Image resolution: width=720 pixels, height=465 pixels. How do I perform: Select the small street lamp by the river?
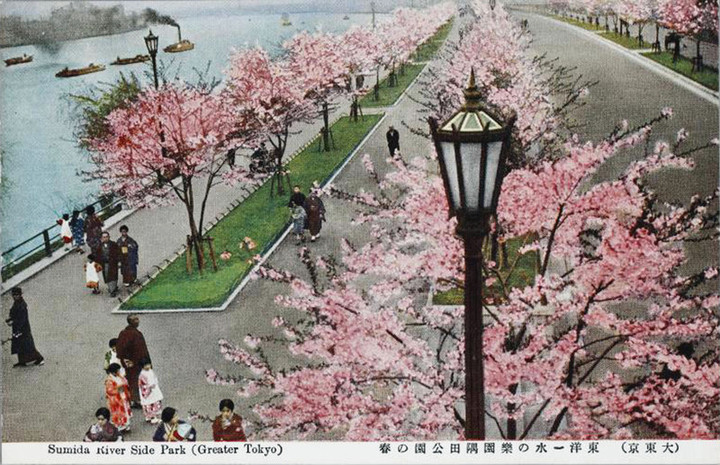[x=152, y=46]
